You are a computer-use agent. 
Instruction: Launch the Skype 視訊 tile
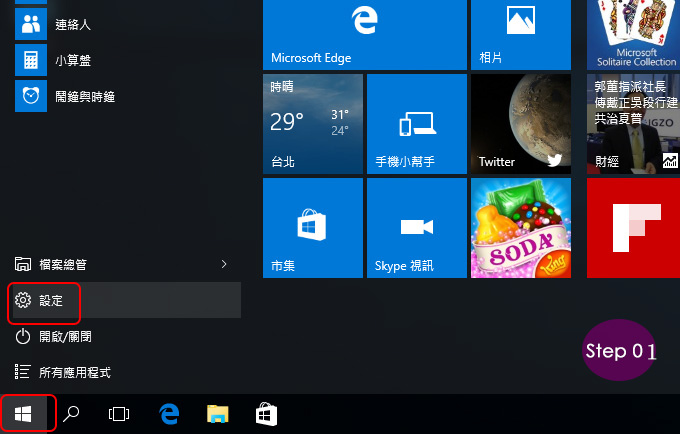[417, 228]
